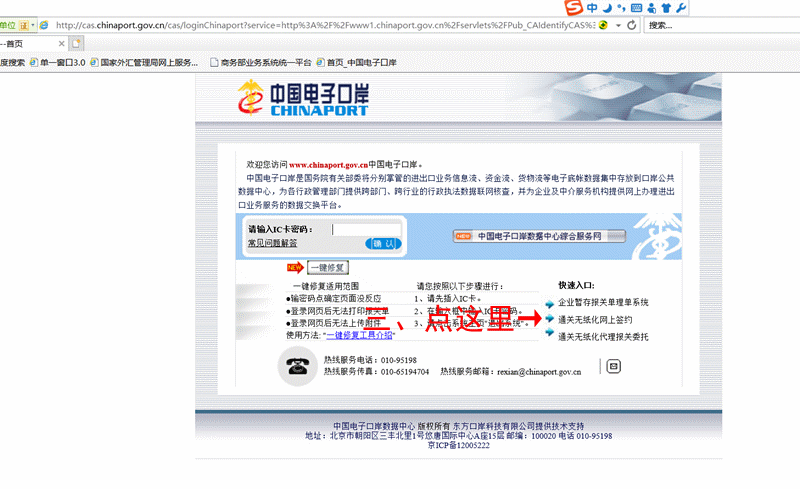Image resolution: width=800 pixels, height=489 pixels.
Task: Click the 确认 button to log in
Action: pyautogui.click(x=384, y=243)
